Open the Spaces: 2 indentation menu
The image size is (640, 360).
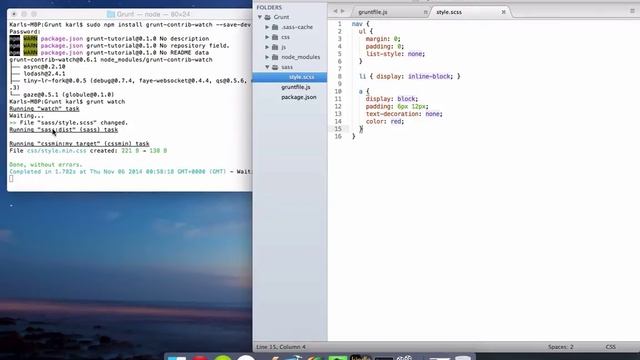[x=560, y=347]
